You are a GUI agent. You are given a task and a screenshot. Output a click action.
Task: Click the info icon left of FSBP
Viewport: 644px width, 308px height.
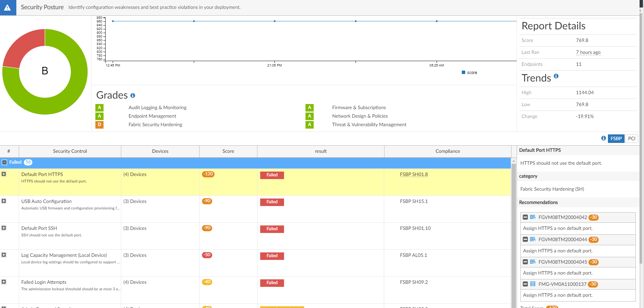click(603, 138)
